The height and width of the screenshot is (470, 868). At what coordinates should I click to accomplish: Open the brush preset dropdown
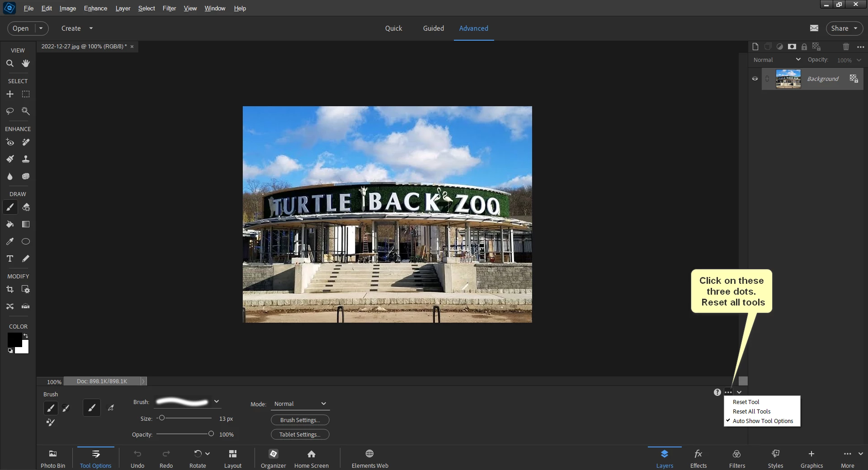click(x=217, y=401)
